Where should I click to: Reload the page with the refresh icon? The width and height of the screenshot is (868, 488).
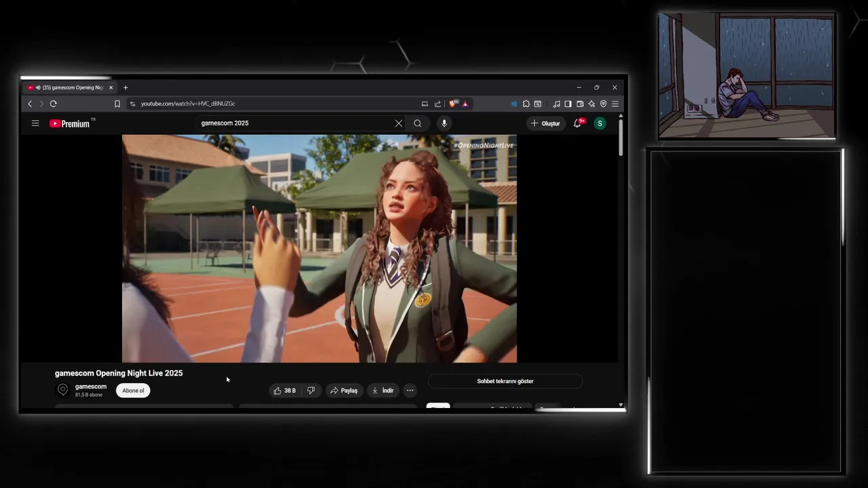pyautogui.click(x=53, y=104)
